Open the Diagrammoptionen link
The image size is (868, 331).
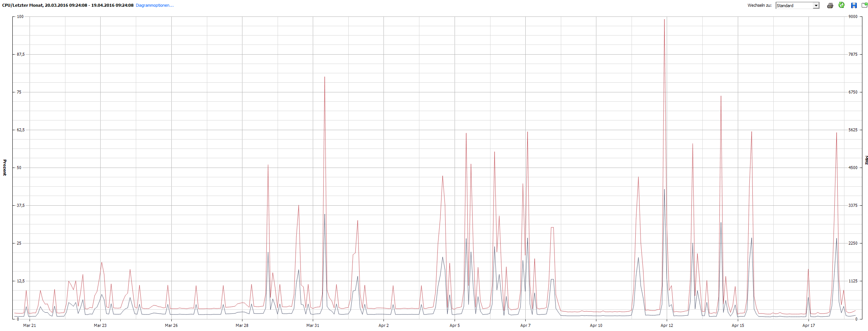(x=155, y=5)
